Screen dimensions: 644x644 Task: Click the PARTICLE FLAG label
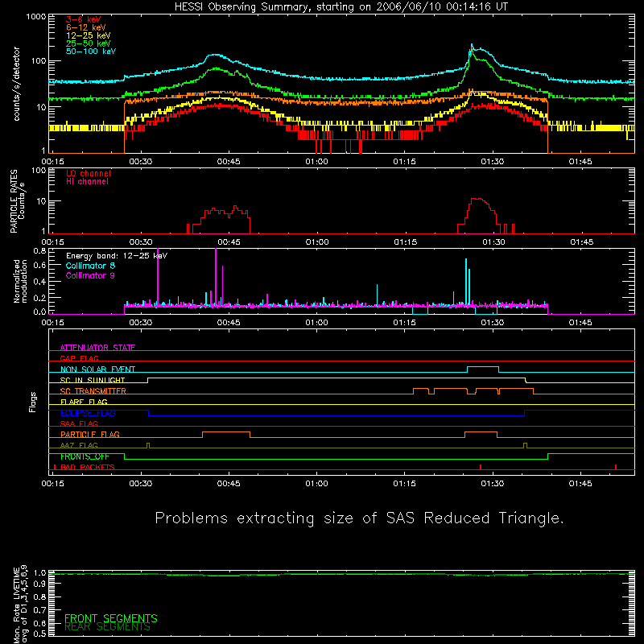90,434
